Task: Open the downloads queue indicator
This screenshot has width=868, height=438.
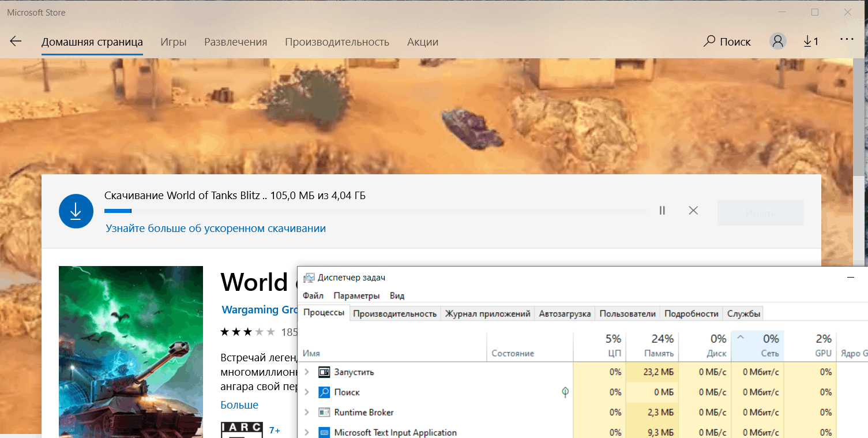Action: (811, 41)
